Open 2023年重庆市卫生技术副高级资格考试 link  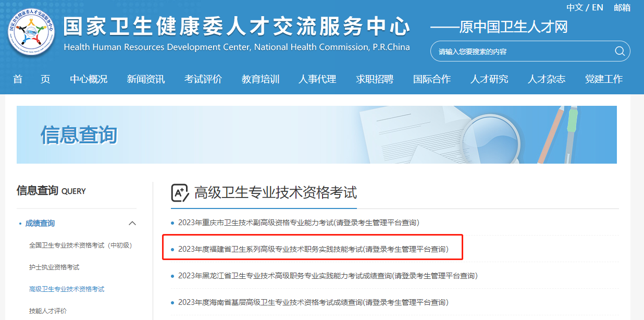click(x=299, y=223)
